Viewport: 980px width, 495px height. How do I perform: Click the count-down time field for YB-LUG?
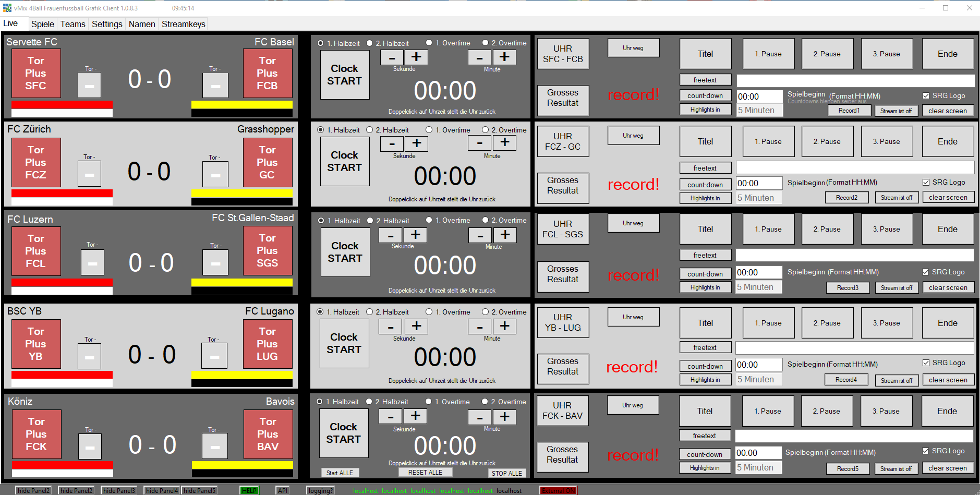tap(759, 365)
